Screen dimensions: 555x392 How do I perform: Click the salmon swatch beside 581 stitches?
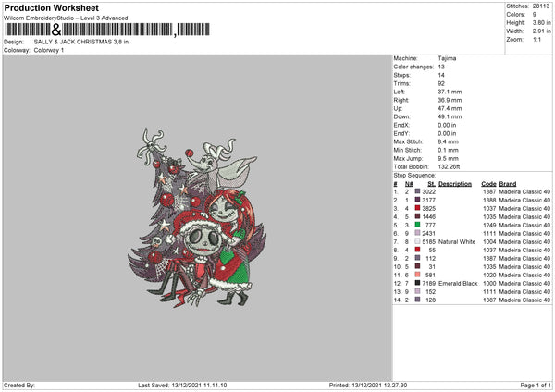tap(417, 275)
